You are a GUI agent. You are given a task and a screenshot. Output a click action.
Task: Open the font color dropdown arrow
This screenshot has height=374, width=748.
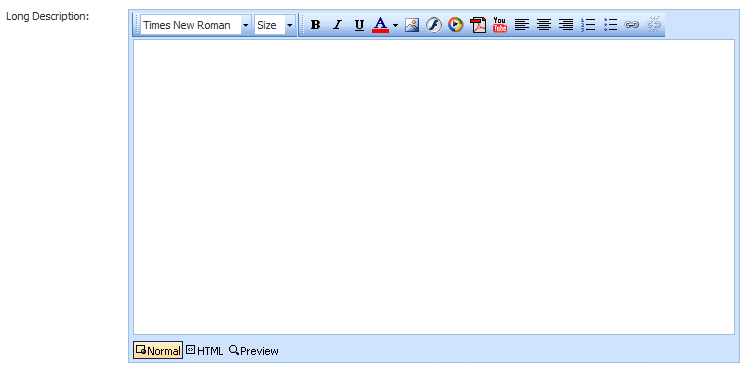coord(395,25)
